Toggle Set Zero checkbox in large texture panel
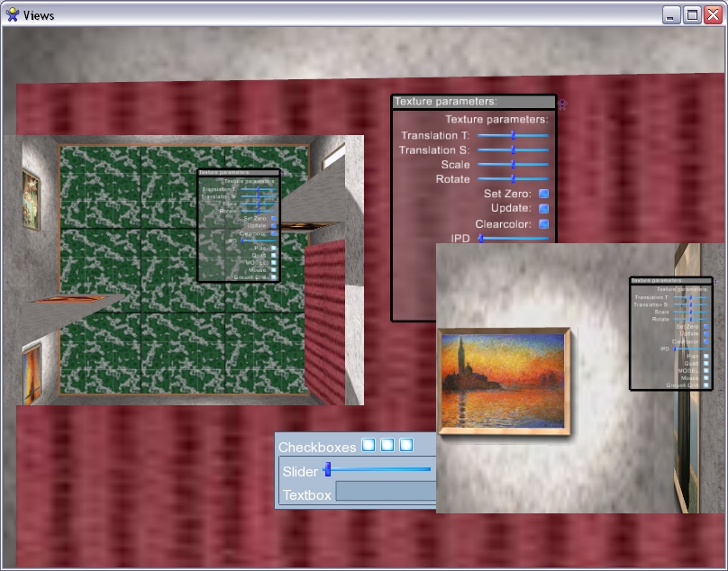This screenshot has height=571, width=728. point(543,194)
